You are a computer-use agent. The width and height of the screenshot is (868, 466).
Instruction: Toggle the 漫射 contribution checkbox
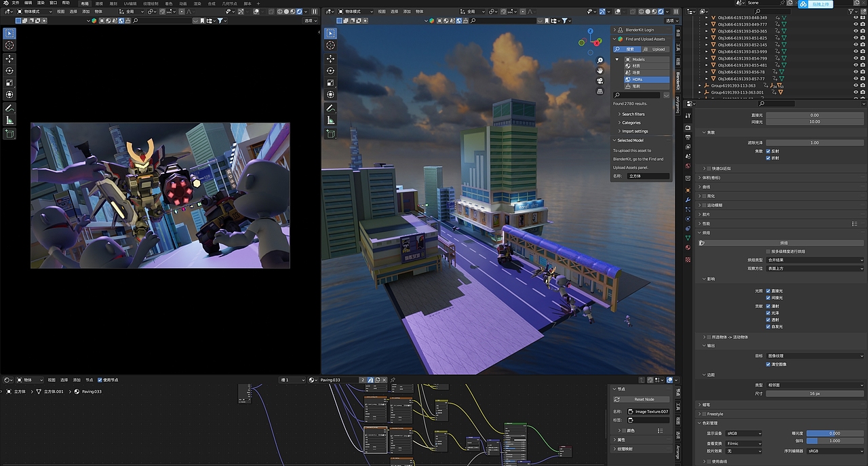pyautogui.click(x=768, y=306)
